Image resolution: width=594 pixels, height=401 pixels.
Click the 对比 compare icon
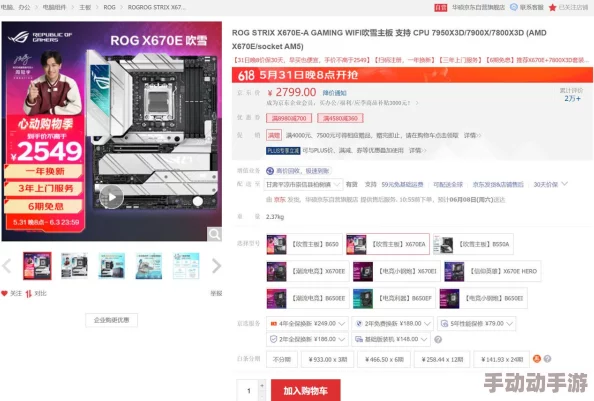point(29,293)
